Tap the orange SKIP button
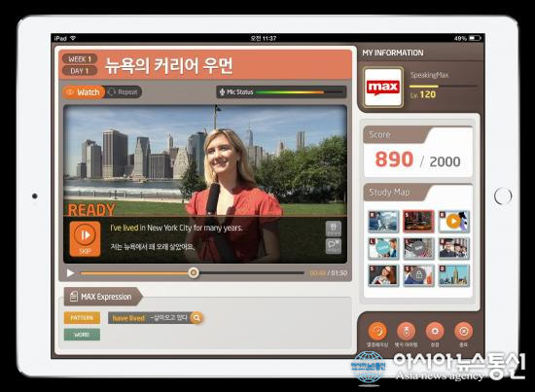Image resolution: width=535 pixels, height=392 pixels. click(x=85, y=238)
